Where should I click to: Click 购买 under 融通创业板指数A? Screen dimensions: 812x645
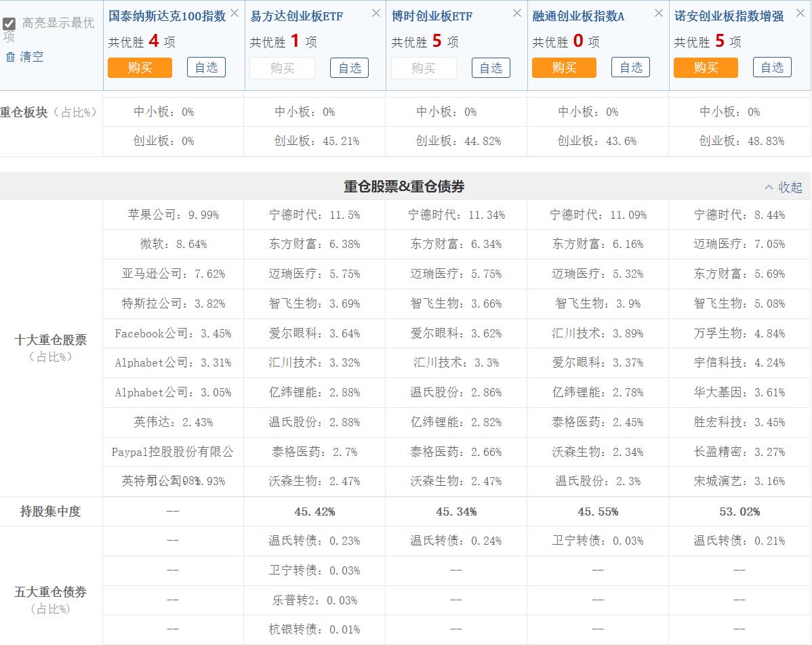tap(564, 68)
